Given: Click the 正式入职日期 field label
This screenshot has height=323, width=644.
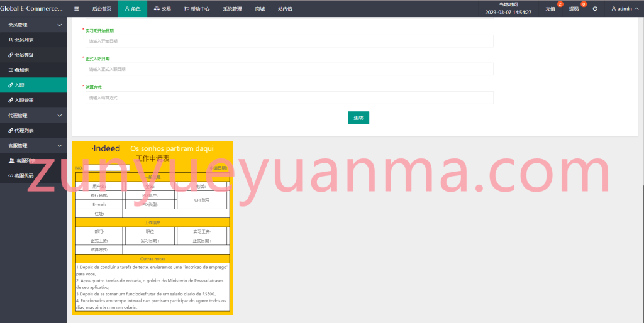Looking at the screenshot, I should [x=97, y=58].
